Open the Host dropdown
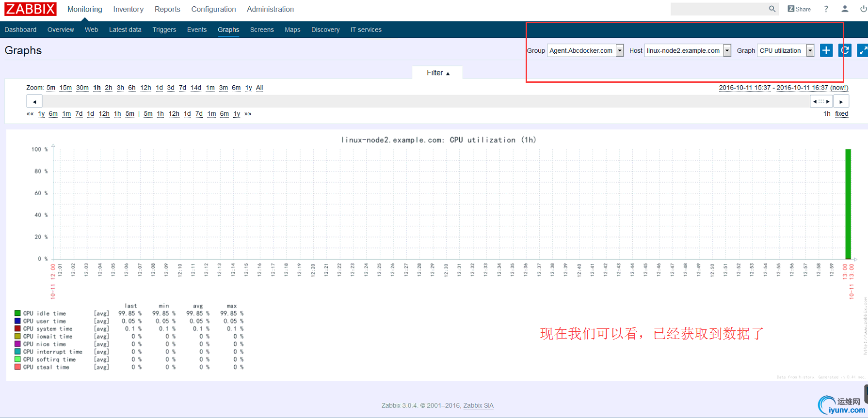868x418 pixels. click(688, 50)
